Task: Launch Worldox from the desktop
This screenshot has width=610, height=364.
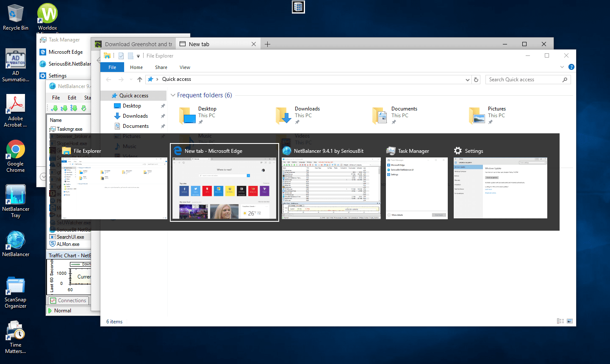Action: coord(47,17)
